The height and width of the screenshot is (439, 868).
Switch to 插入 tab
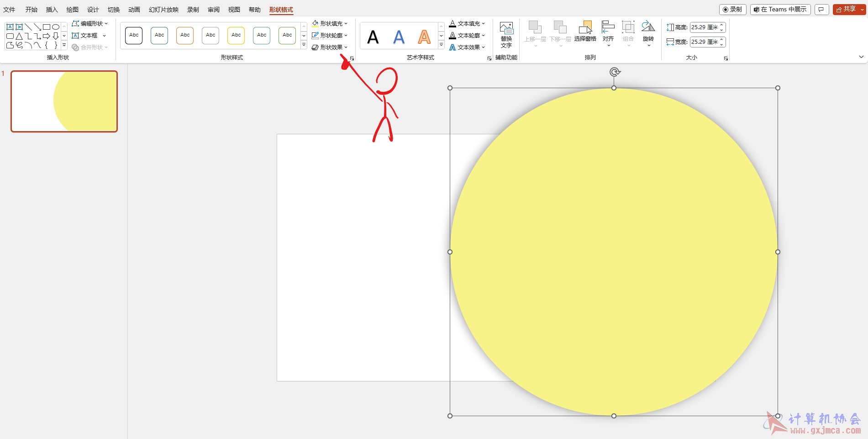pos(52,10)
